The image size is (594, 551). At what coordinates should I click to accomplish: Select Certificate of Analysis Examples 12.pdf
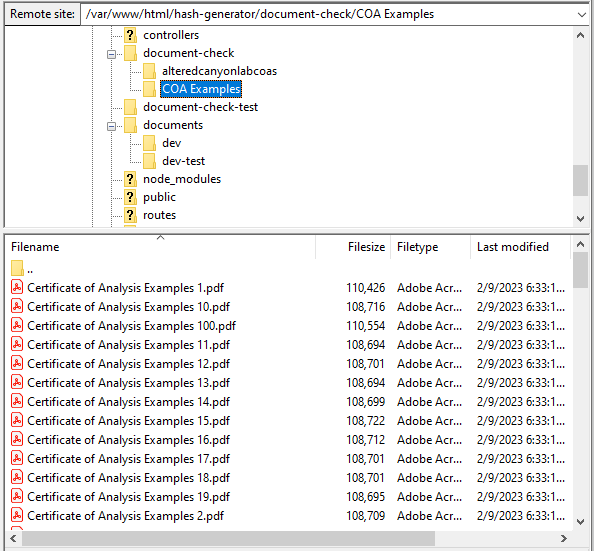tap(128, 364)
